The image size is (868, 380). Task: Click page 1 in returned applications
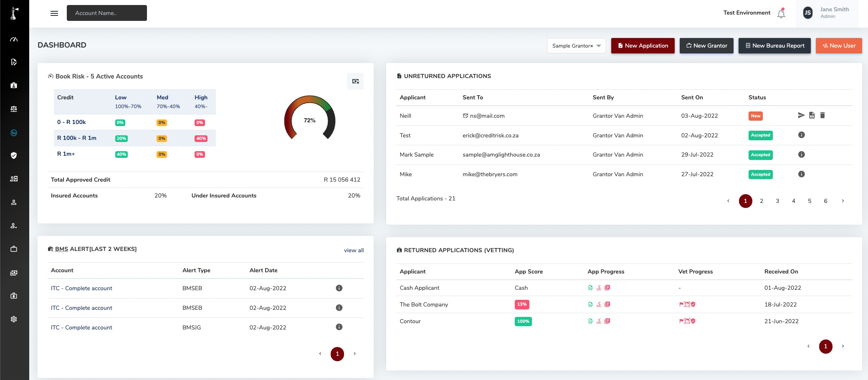826,346
